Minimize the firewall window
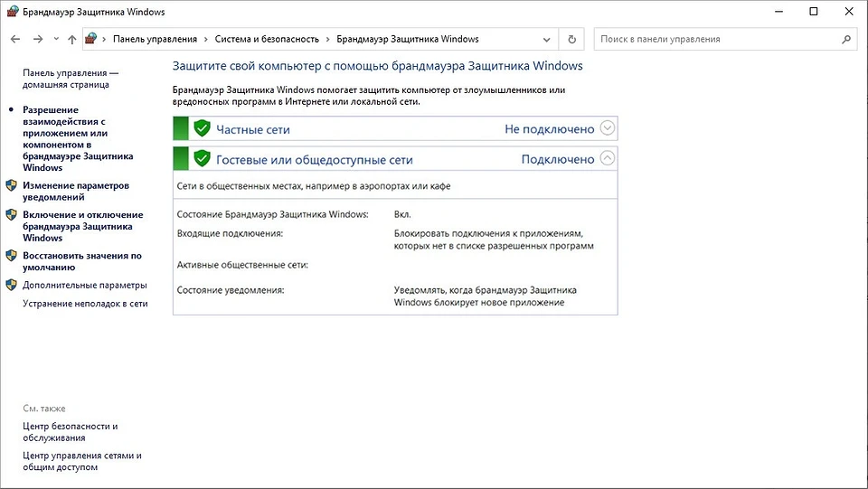Image resolution: width=868 pixels, height=489 pixels. pos(778,12)
